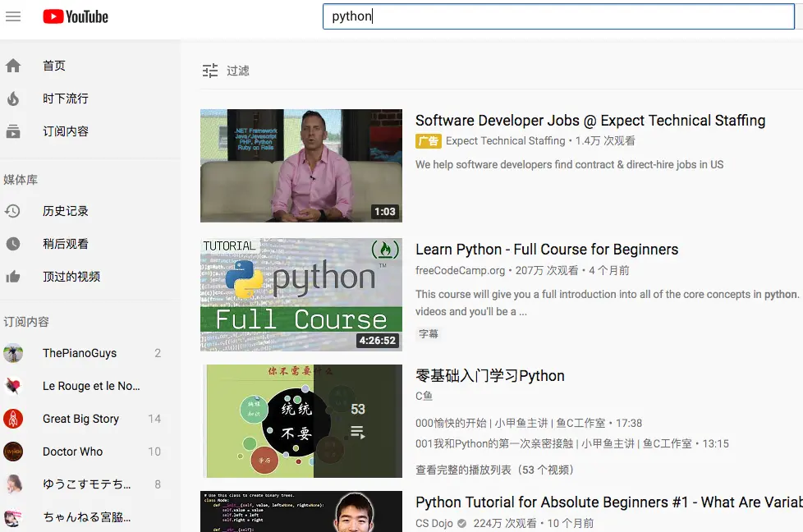
Task: Open Doctor Who channel avatar
Action: pos(13,452)
